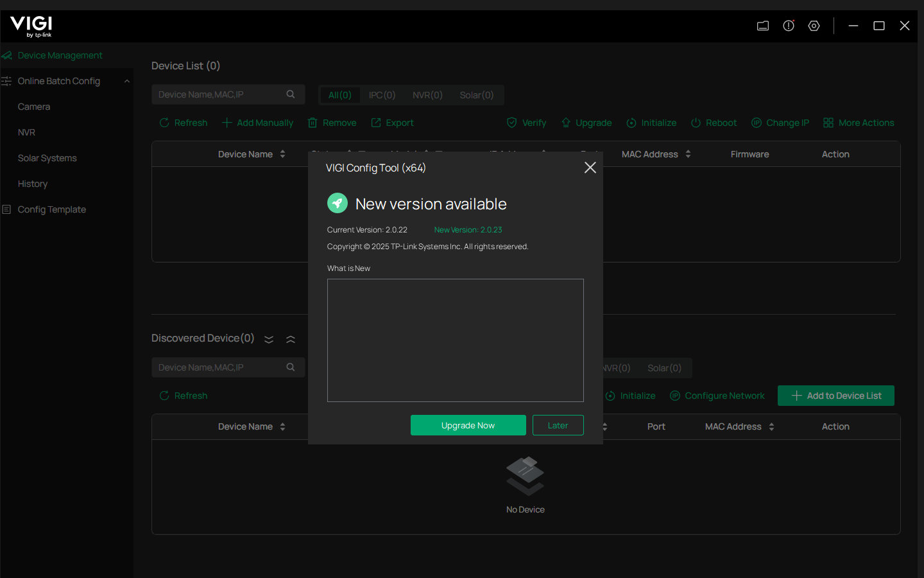Click the Add to Device List button
Image resolution: width=924 pixels, height=578 pixels.
click(x=836, y=396)
